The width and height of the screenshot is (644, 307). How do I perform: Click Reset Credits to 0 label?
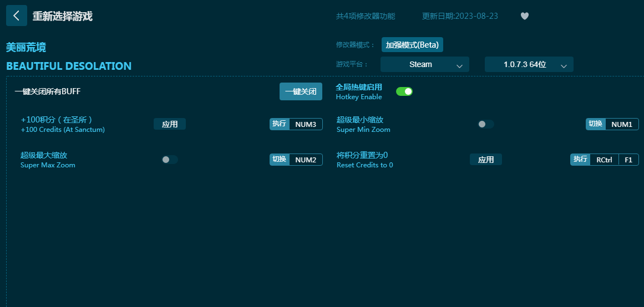pyautogui.click(x=365, y=165)
